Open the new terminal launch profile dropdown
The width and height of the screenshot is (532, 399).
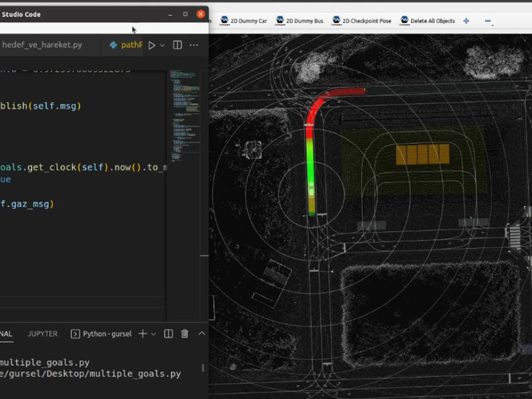click(x=153, y=334)
